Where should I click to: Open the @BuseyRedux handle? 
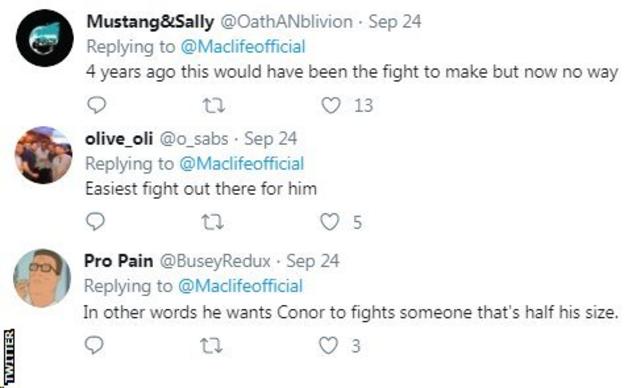(x=215, y=261)
